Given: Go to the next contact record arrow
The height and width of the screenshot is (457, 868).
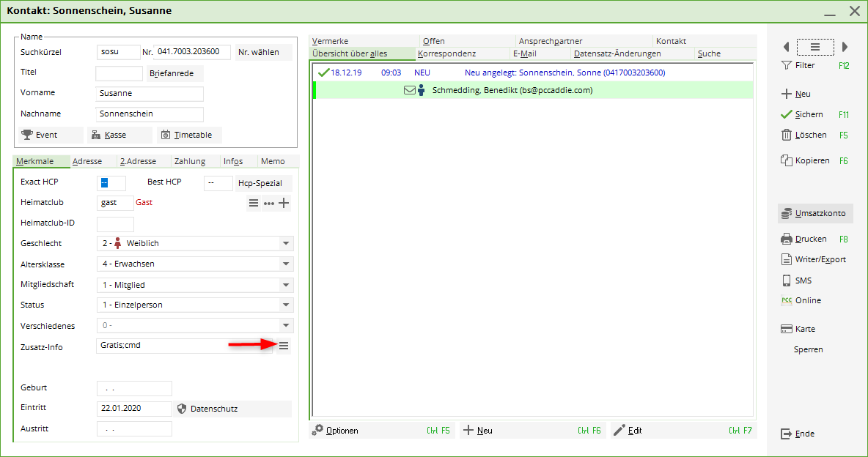Looking at the screenshot, I should [845, 47].
